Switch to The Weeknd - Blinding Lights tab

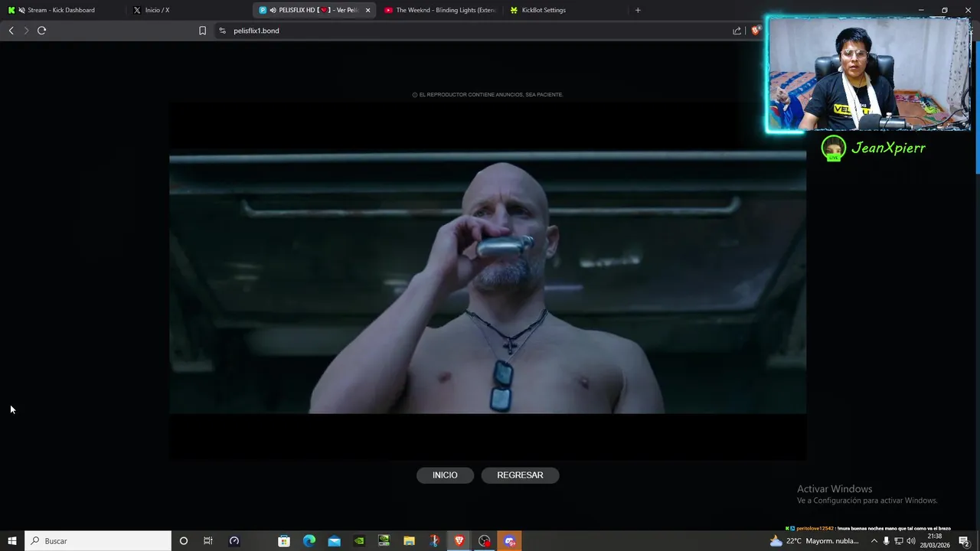[440, 10]
